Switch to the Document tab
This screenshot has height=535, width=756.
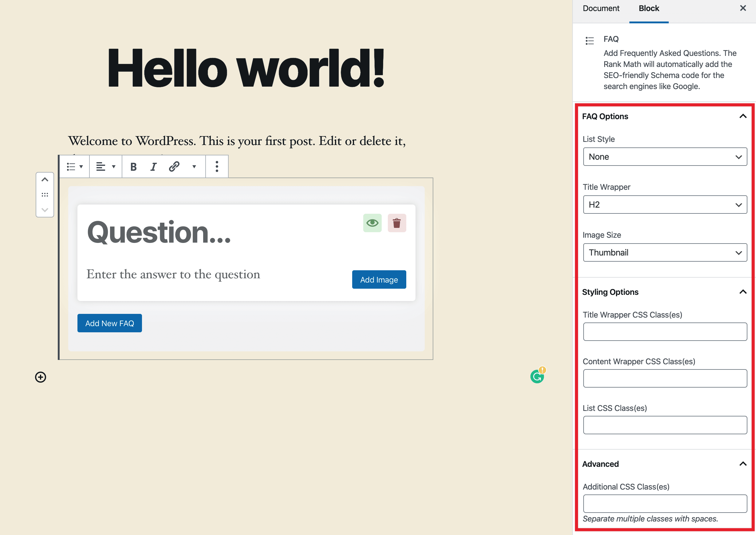pyautogui.click(x=601, y=9)
